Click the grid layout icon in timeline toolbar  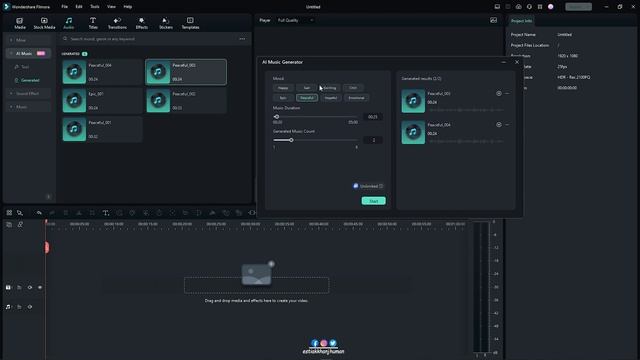click(x=9, y=213)
